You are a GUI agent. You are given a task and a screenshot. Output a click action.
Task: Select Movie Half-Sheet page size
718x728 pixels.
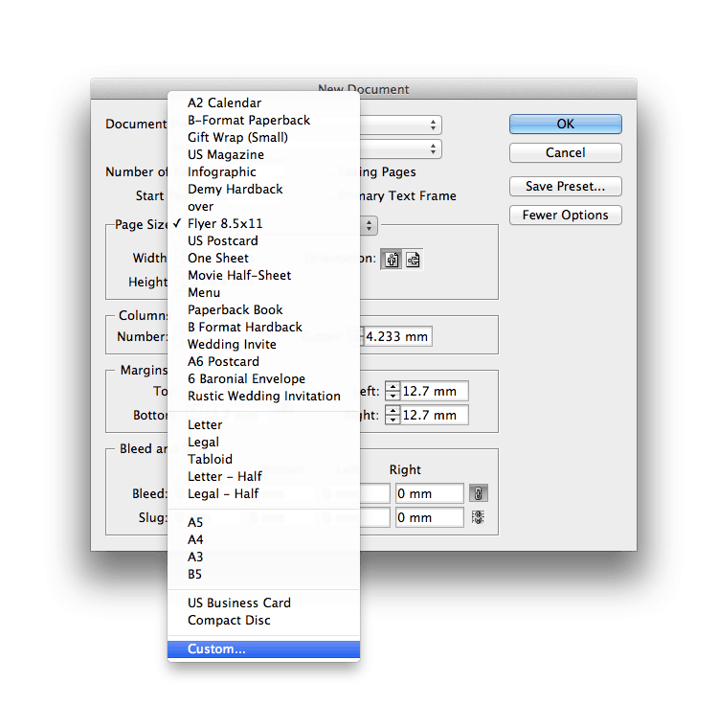pyautogui.click(x=263, y=275)
